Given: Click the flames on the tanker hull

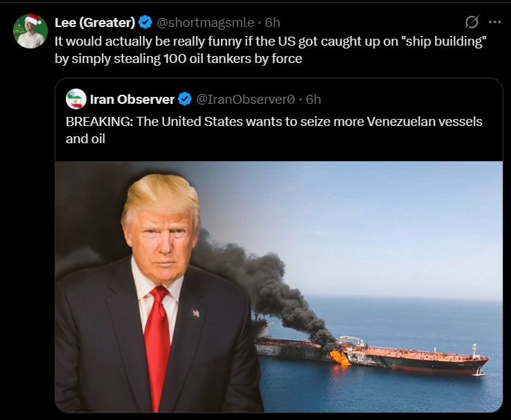Looking at the screenshot, I should click(x=339, y=358).
